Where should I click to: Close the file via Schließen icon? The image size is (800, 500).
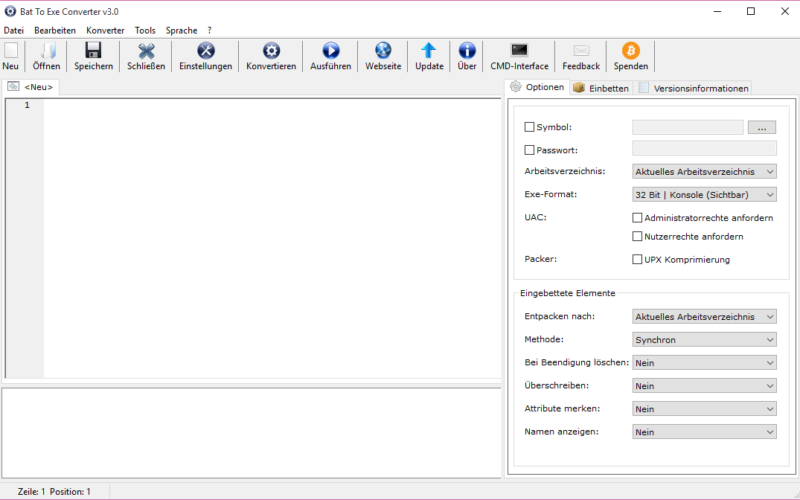(146, 51)
